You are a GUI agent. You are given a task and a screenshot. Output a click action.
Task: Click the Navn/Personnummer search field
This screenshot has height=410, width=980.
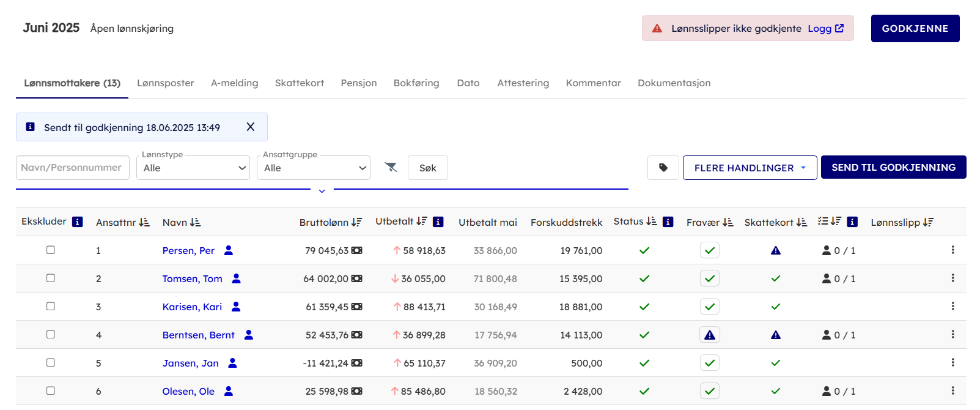tap(72, 168)
